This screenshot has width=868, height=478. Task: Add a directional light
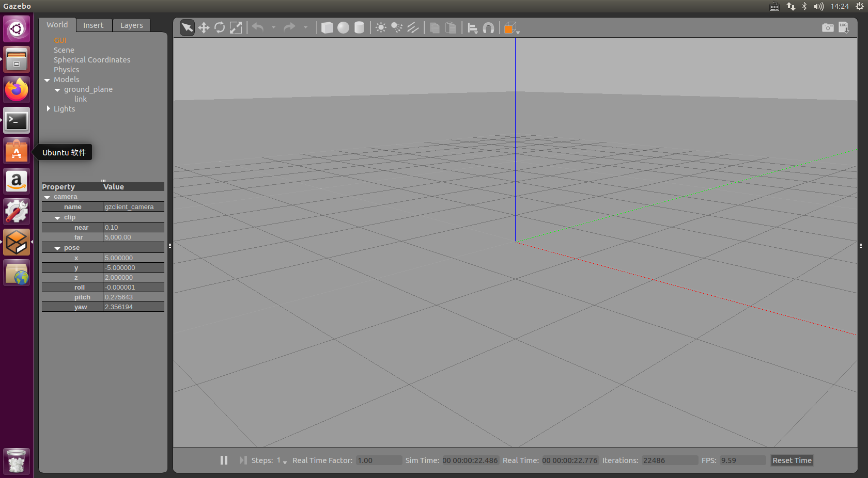coord(413,27)
